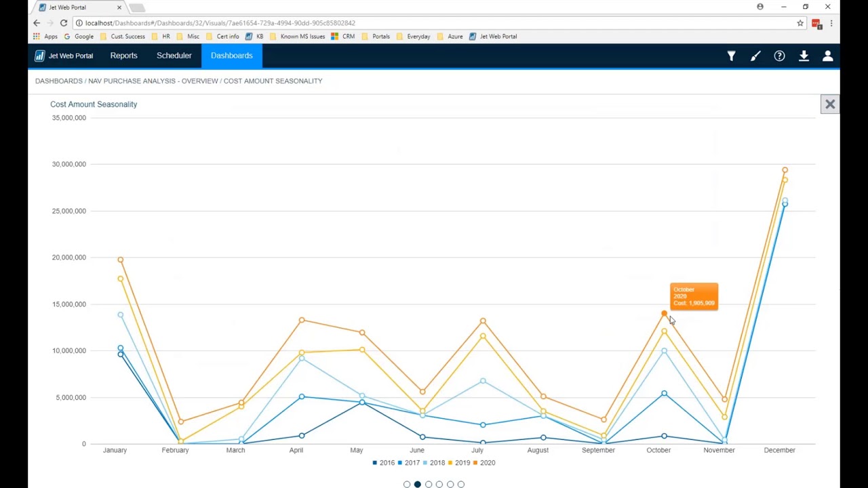Open a new browser tab
This screenshot has height=488, width=868.
click(137, 7)
